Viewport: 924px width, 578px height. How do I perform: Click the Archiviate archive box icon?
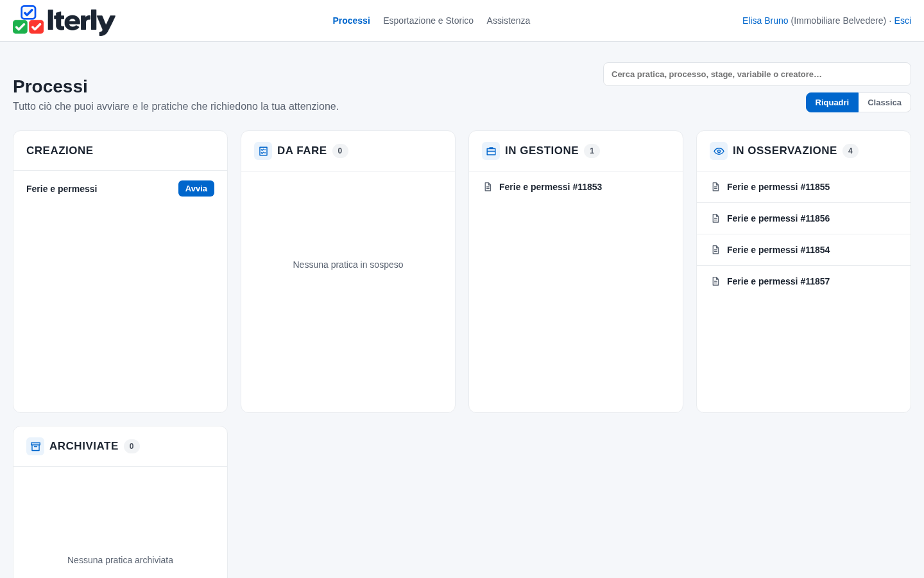(35, 446)
